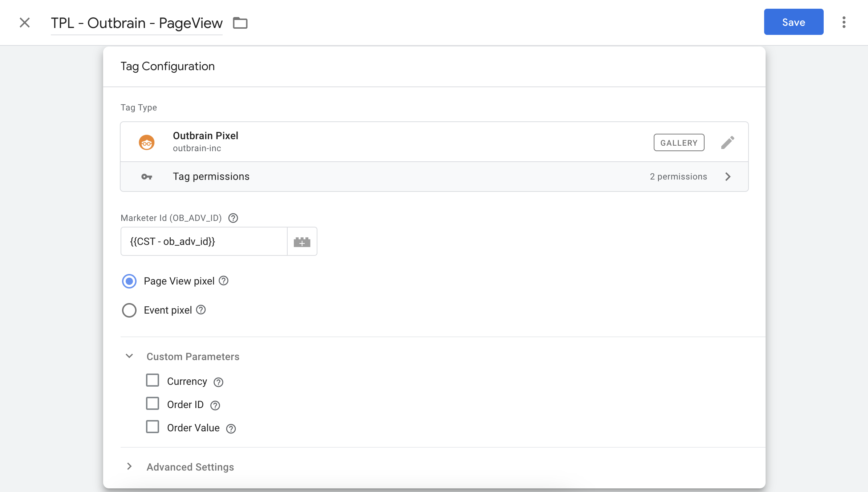This screenshot has width=868, height=492.
Task: Open the template Gallery
Action: pos(679,142)
